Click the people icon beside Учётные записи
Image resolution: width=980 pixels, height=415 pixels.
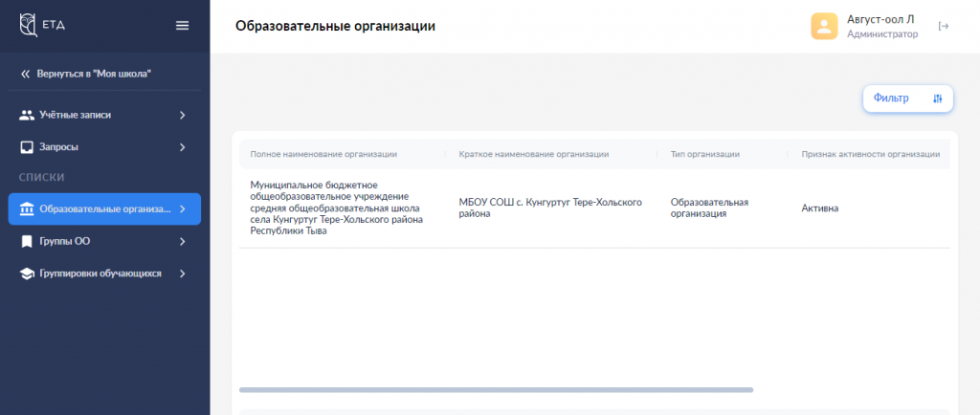27,116
